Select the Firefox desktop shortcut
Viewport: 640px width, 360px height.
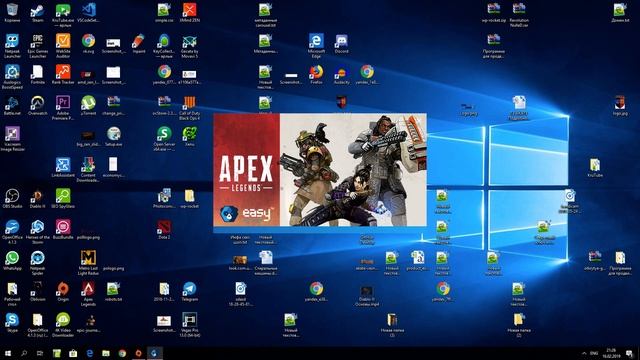[316, 74]
